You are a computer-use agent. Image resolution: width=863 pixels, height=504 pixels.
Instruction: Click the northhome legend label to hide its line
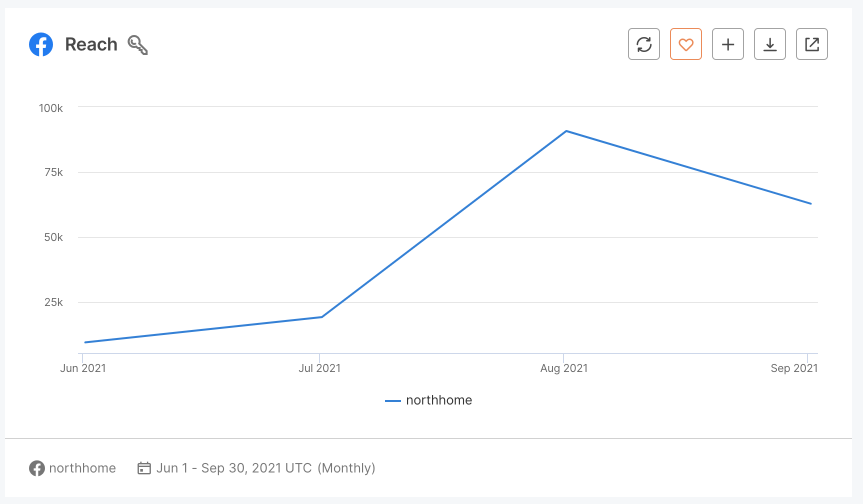pos(438,400)
